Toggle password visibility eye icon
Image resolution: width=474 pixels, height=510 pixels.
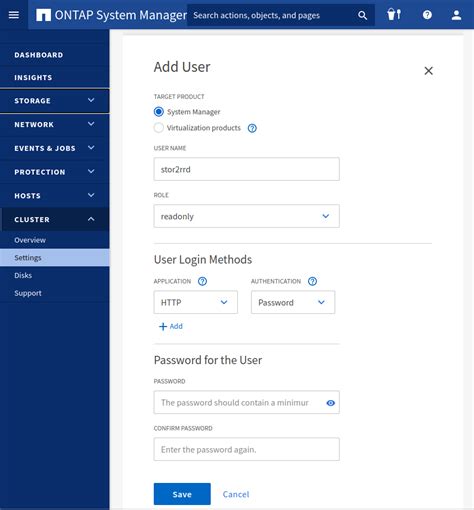[x=330, y=403]
